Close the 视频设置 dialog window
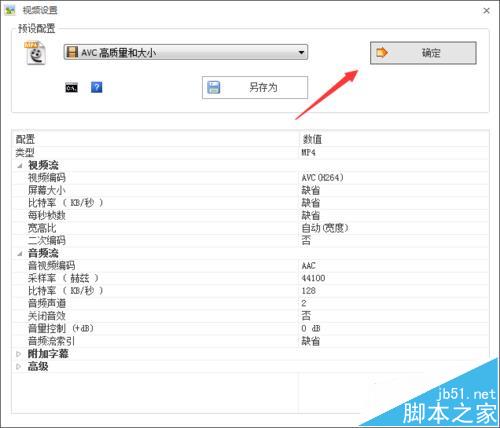 pyautogui.click(x=486, y=11)
